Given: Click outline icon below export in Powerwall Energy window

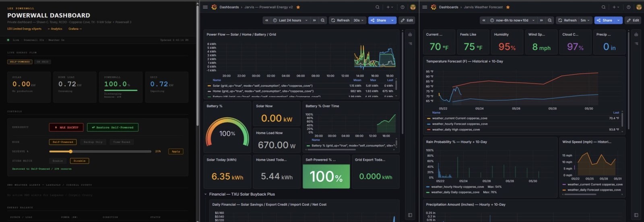Looking at the screenshot, I should point(410,43).
